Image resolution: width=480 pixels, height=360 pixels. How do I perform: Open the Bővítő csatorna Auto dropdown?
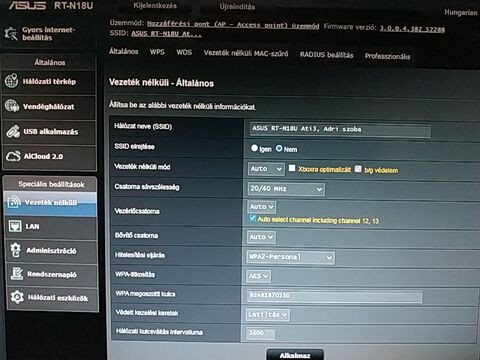click(x=261, y=237)
